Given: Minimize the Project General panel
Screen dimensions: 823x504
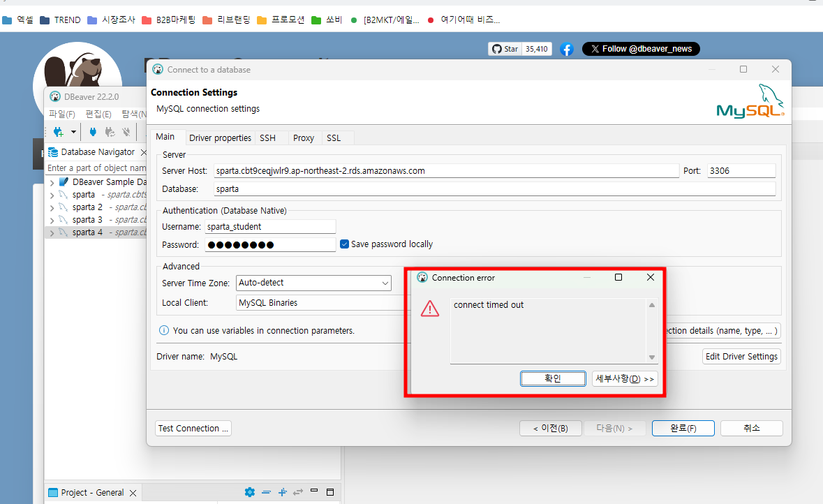Looking at the screenshot, I should click(x=314, y=491).
